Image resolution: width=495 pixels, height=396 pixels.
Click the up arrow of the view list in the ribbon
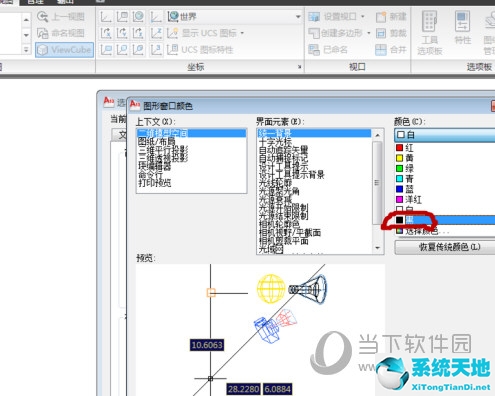(26, 20)
